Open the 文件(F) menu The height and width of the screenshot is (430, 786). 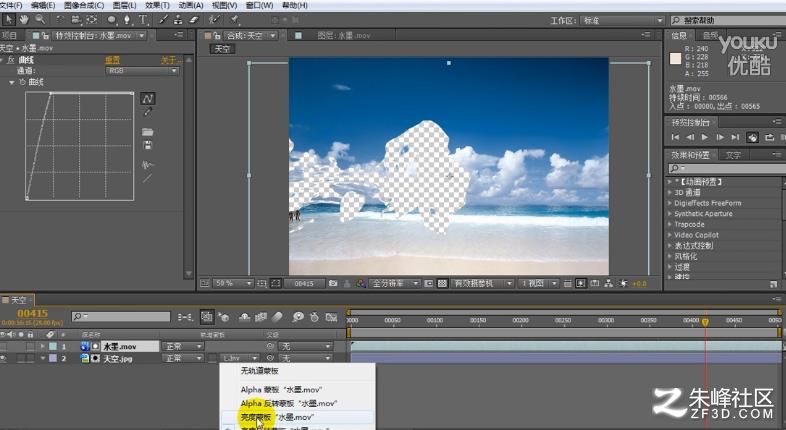click(x=11, y=5)
